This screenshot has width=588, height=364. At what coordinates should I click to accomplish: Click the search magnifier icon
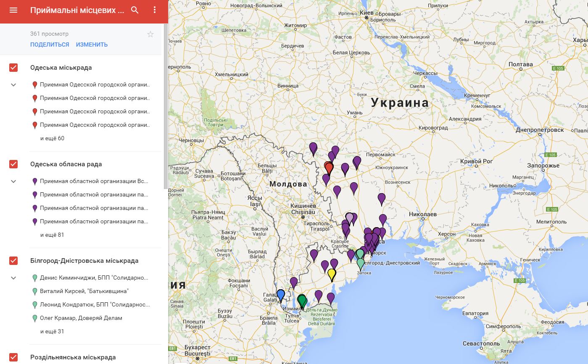(135, 10)
